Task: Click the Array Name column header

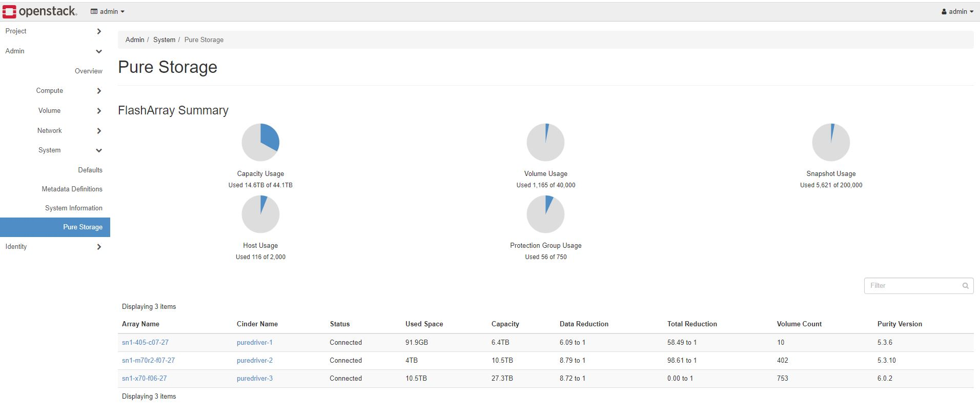Action: (x=140, y=324)
